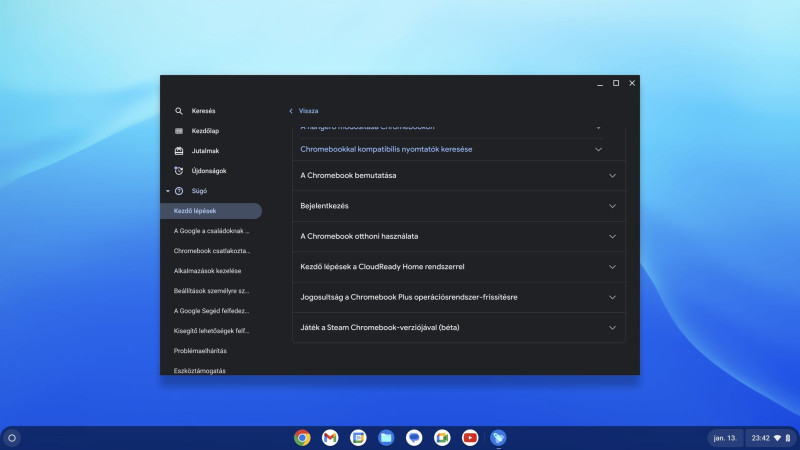Expand Bejelentkezés section chevron

click(612, 206)
